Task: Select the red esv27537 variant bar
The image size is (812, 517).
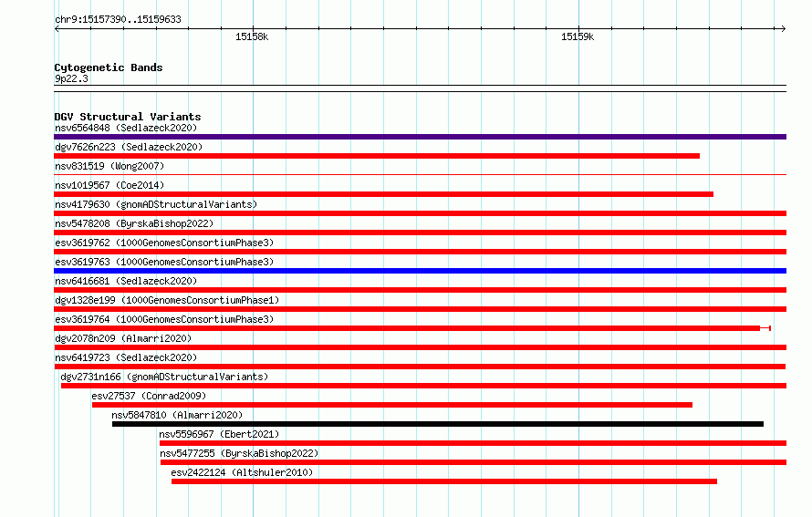Action: [392, 405]
